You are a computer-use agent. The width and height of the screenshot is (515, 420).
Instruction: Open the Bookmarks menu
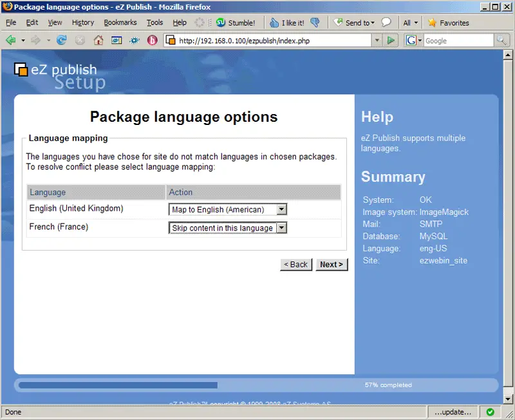coord(120,23)
